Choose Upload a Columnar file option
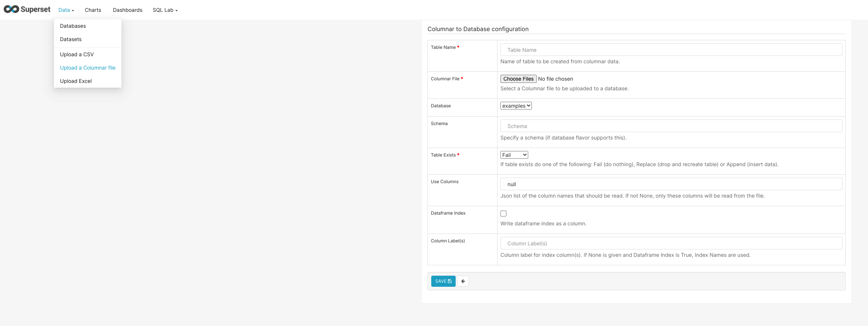Screen dimensions: 868x326 [88, 68]
